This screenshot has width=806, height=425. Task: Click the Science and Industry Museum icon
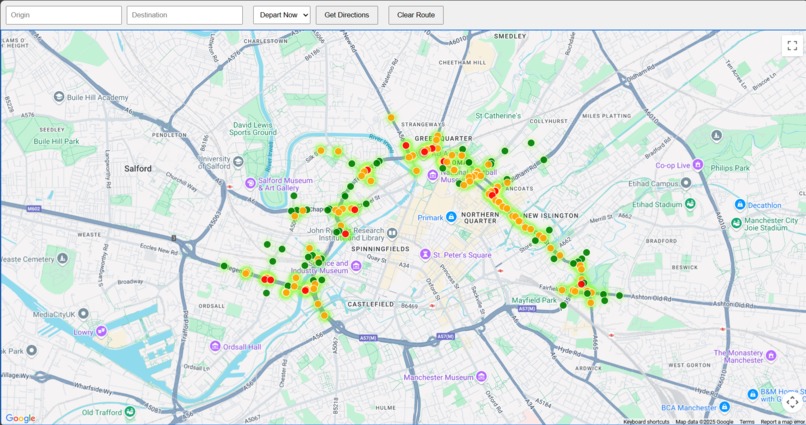[x=356, y=266]
